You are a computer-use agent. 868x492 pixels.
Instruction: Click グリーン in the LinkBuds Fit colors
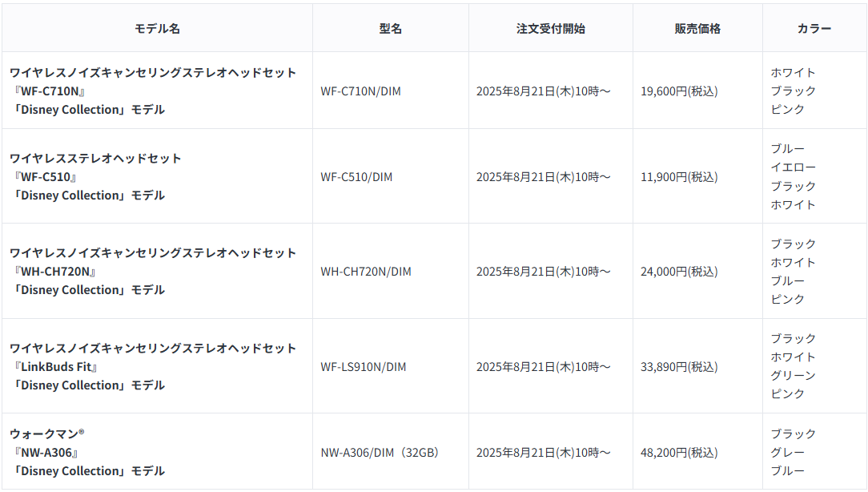point(794,376)
